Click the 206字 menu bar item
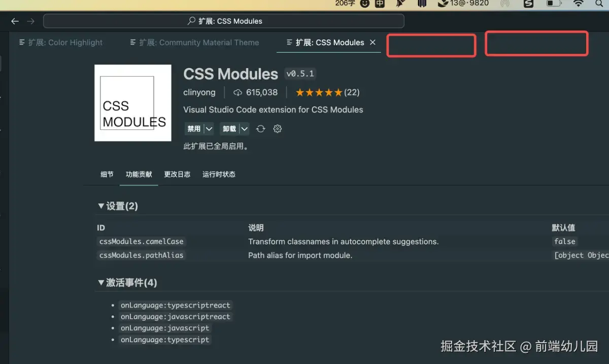The image size is (609, 364). 345,3
